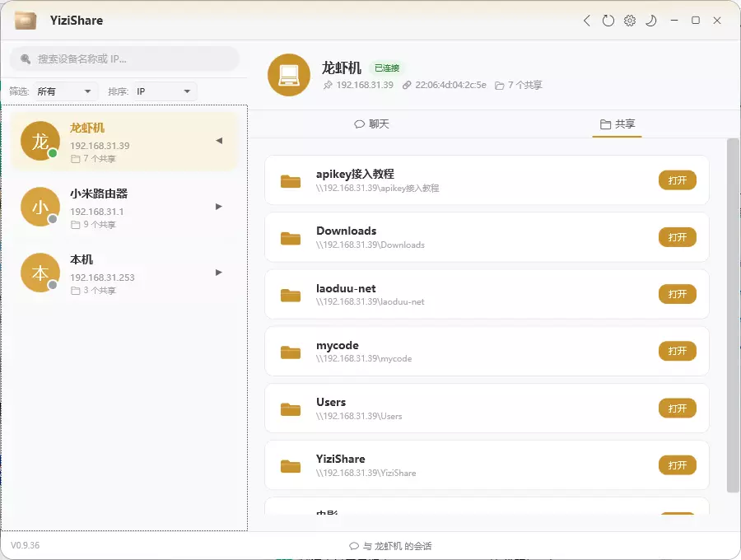741x560 pixels.
Task: Click the Users folder icon
Action: [x=291, y=408]
